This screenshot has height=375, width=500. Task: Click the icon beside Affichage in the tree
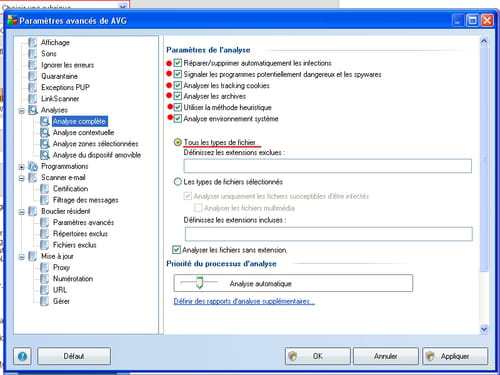[32, 43]
